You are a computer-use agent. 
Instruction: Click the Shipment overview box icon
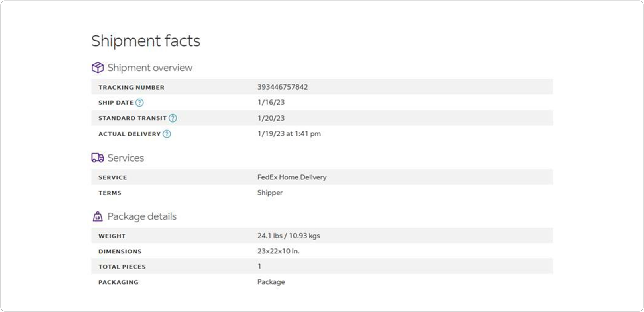[98, 68]
